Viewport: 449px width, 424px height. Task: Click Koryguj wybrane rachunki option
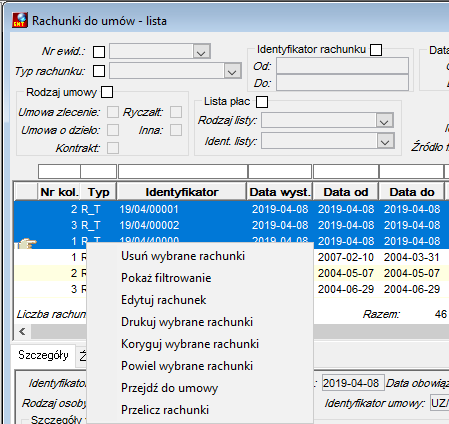[x=190, y=344]
